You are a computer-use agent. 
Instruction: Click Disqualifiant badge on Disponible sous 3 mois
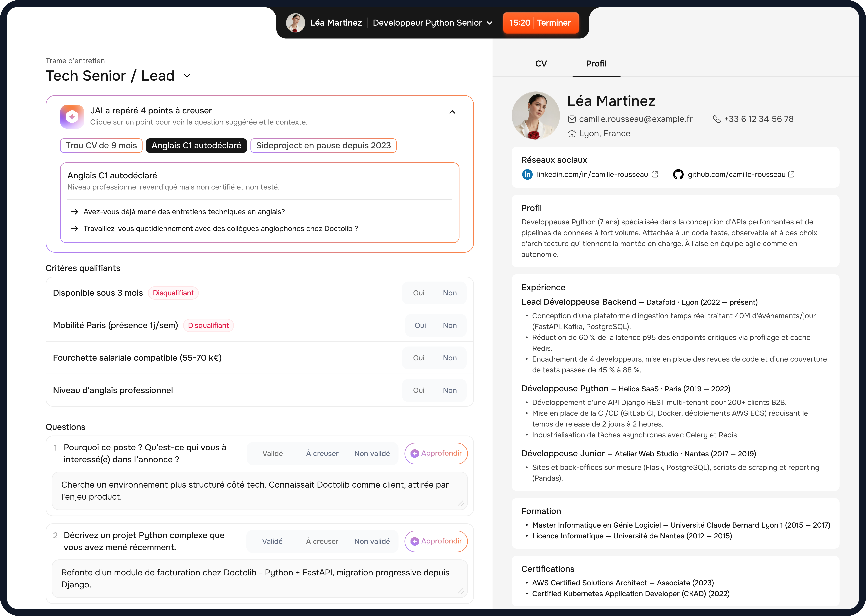click(173, 293)
